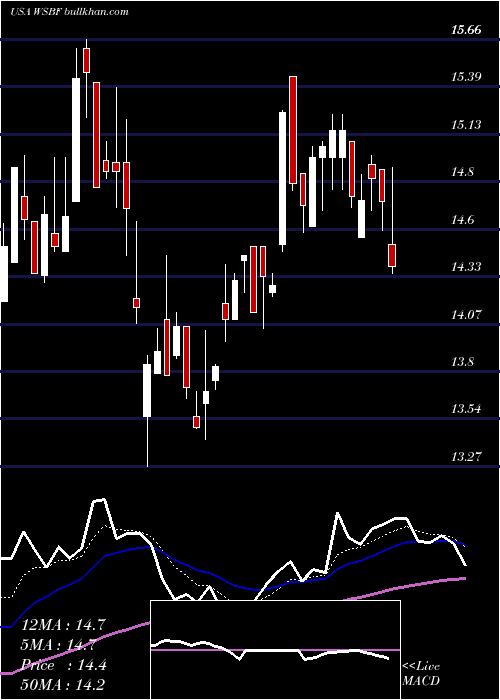Click the last red candlestick near 14.4
500x700 pixels.
click(392, 255)
